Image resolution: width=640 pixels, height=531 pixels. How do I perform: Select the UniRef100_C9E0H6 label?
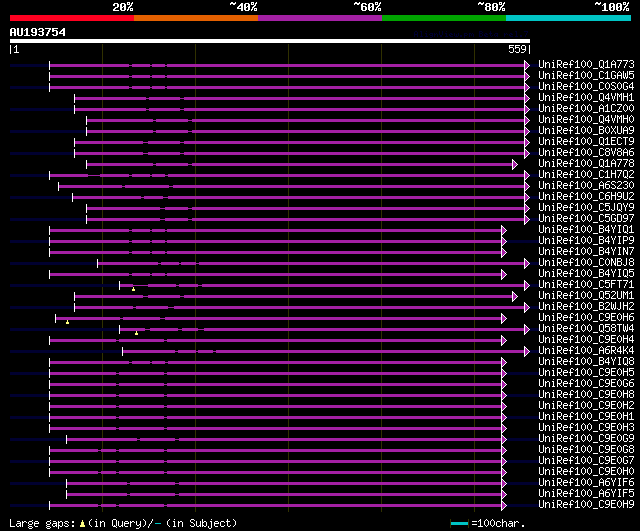coord(586,318)
